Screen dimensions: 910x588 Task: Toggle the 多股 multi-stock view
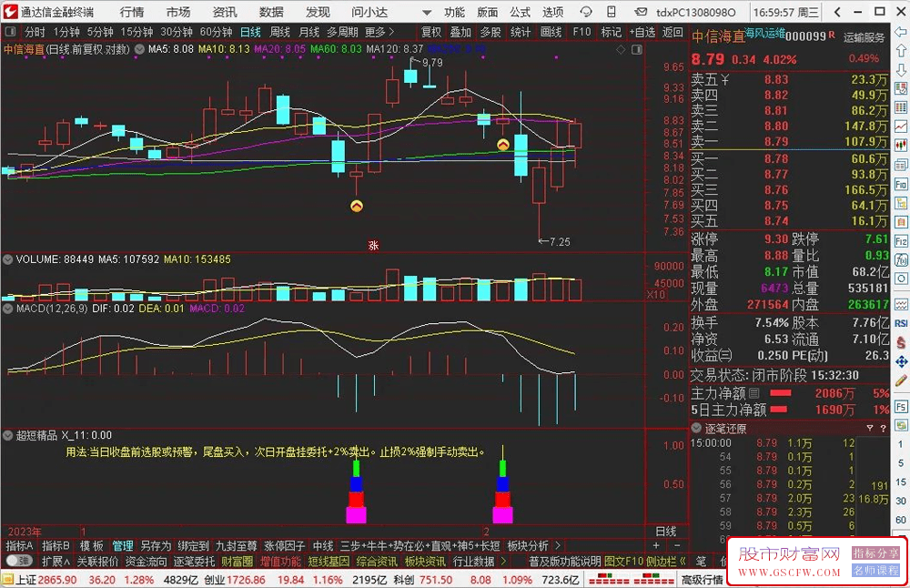point(490,32)
